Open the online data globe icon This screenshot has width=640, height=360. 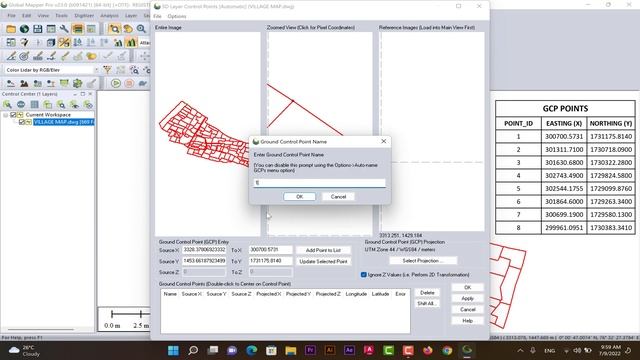click(24, 29)
